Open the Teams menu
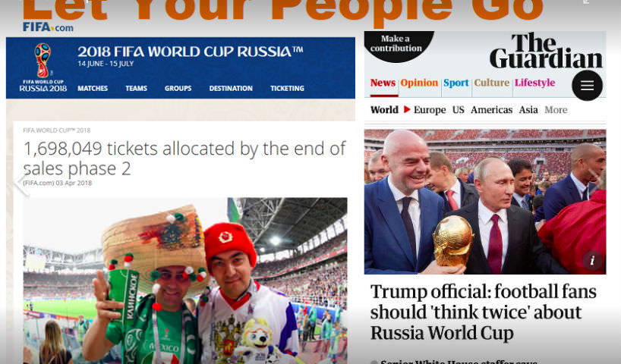Image resolution: width=621 pixels, height=364 pixels. (x=136, y=88)
